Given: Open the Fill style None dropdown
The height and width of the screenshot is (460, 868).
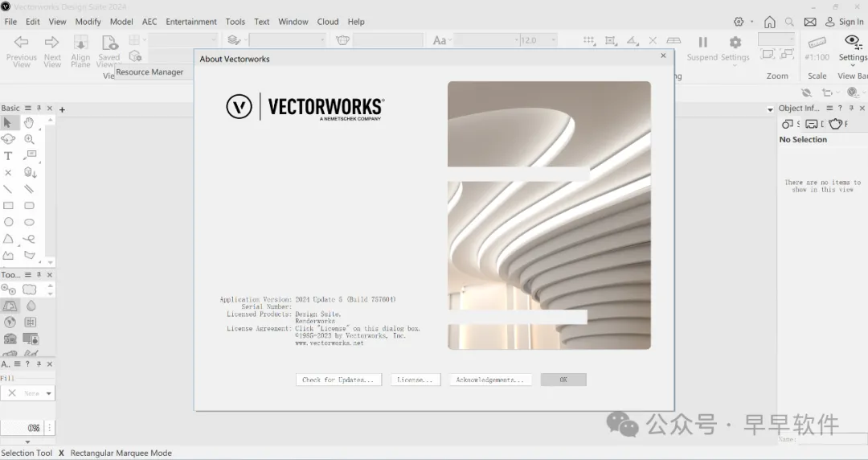Looking at the screenshot, I should 27,393.
